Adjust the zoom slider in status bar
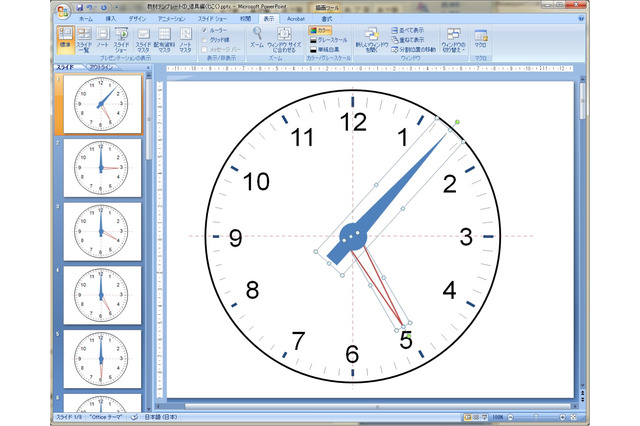Image resolution: width=640 pixels, height=426 pixels. tap(536, 417)
